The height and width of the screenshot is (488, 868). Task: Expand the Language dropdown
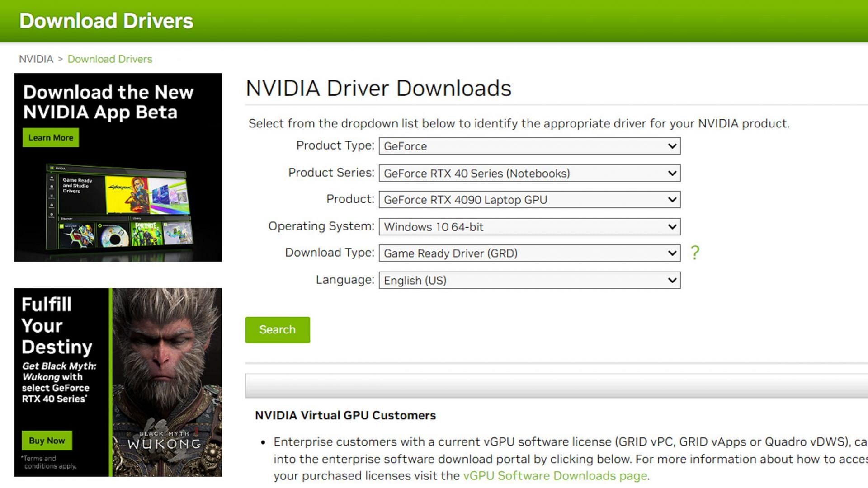pos(528,279)
